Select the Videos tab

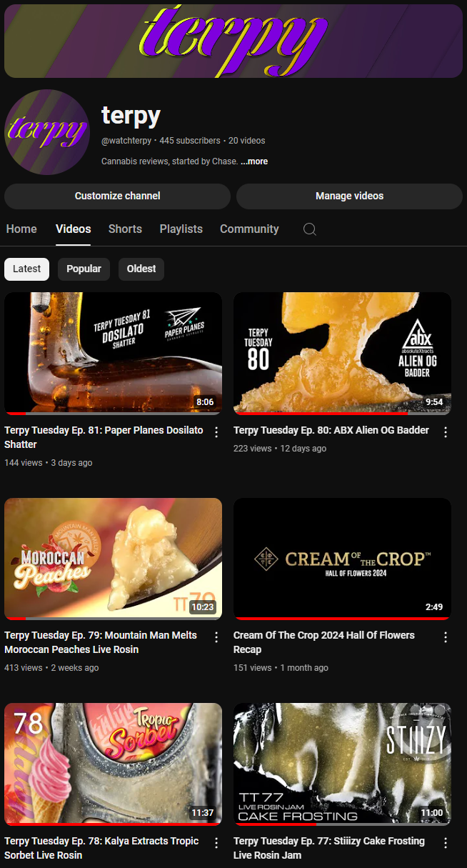[74, 229]
